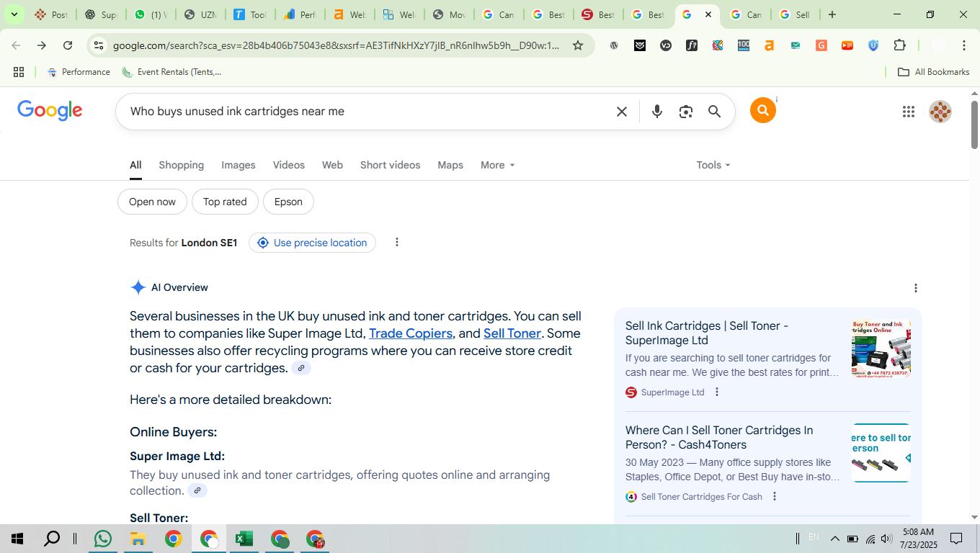Switch to the Maps results tab
Screen dimensions: 980x553
click(x=450, y=165)
